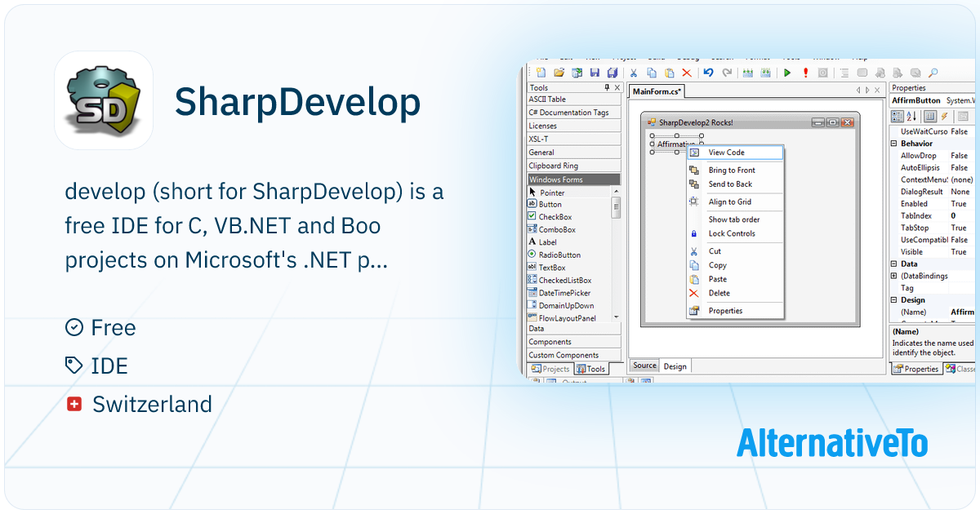The height and width of the screenshot is (514, 980).
Task: Click the Paste icon on the toolbar
Action: click(x=668, y=72)
